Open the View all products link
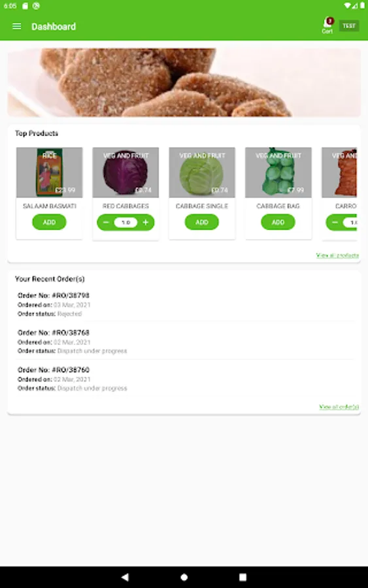 [x=337, y=255]
